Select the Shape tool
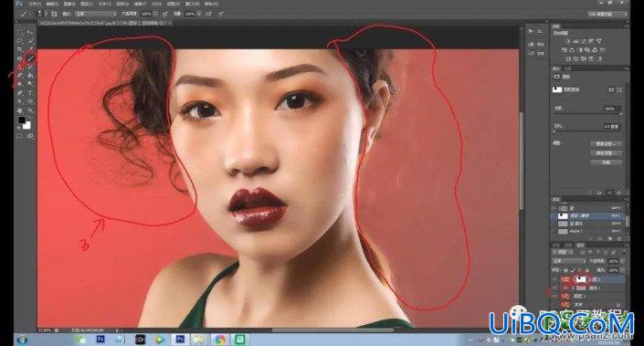 30,101
